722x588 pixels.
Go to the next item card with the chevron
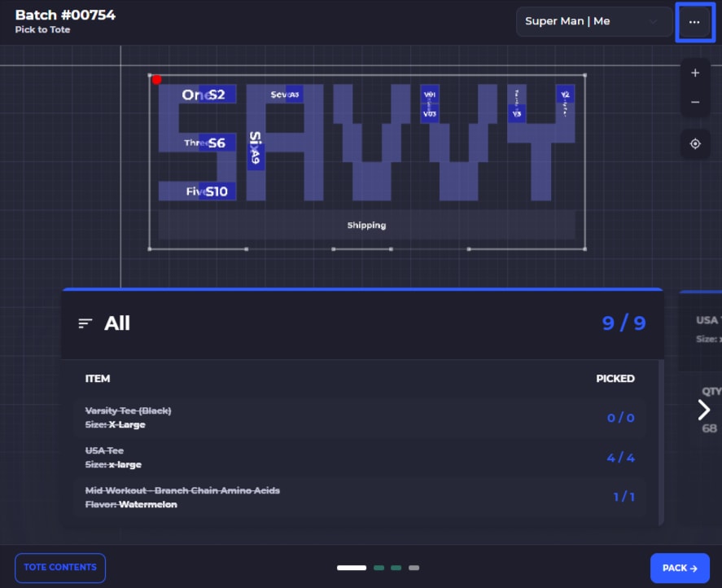point(703,410)
